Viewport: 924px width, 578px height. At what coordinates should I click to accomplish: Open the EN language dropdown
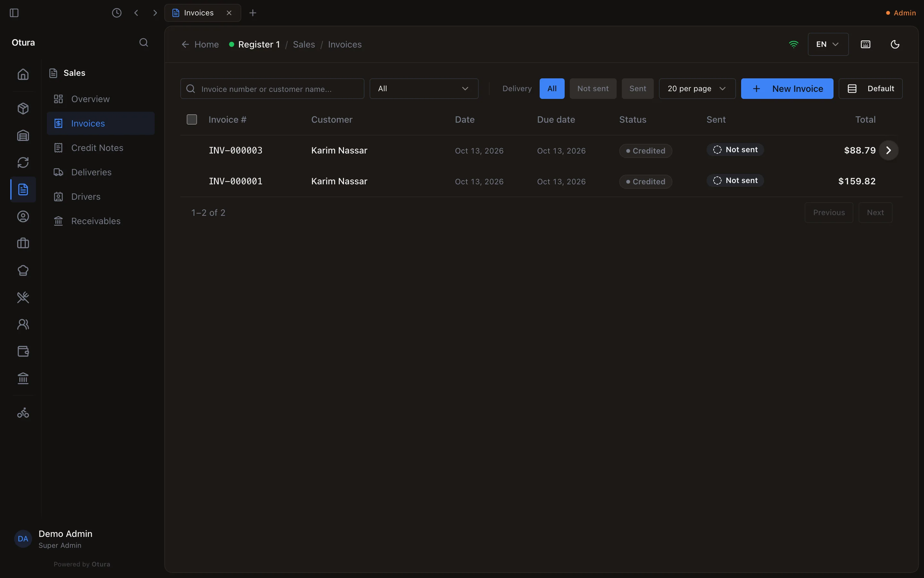828,44
